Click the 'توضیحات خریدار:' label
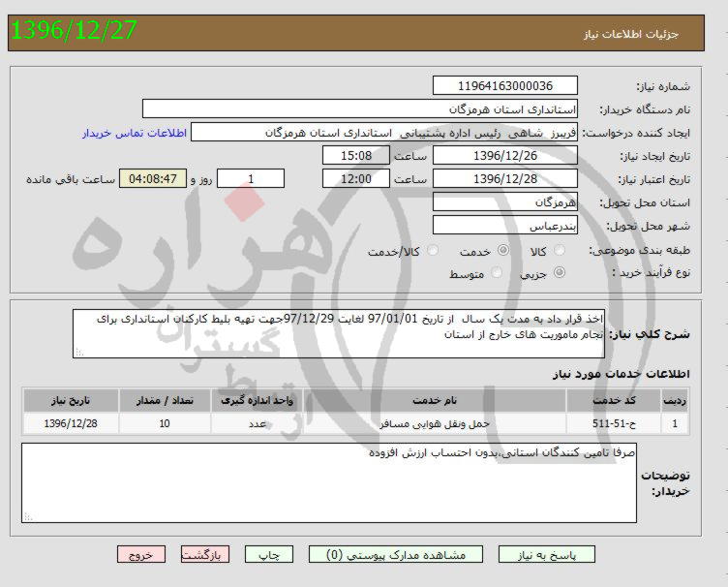 coord(665,483)
